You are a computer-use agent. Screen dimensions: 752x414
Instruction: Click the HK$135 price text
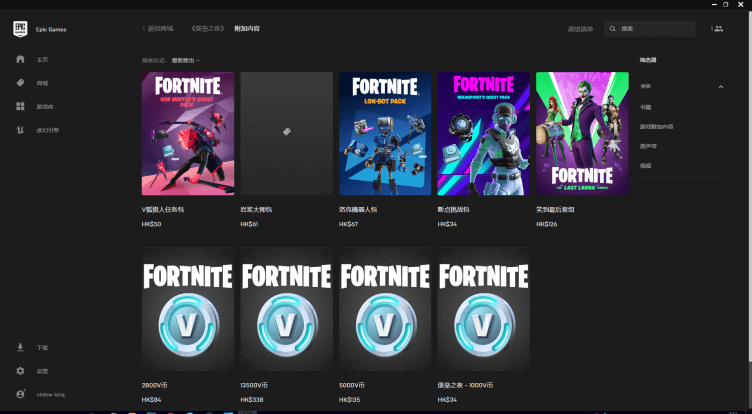point(350,400)
